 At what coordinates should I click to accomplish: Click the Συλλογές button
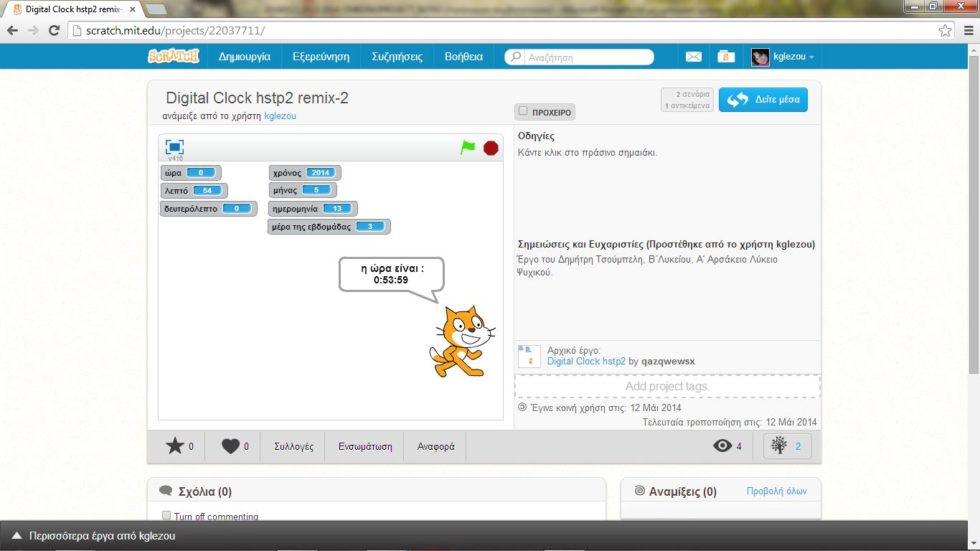point(293,446)
